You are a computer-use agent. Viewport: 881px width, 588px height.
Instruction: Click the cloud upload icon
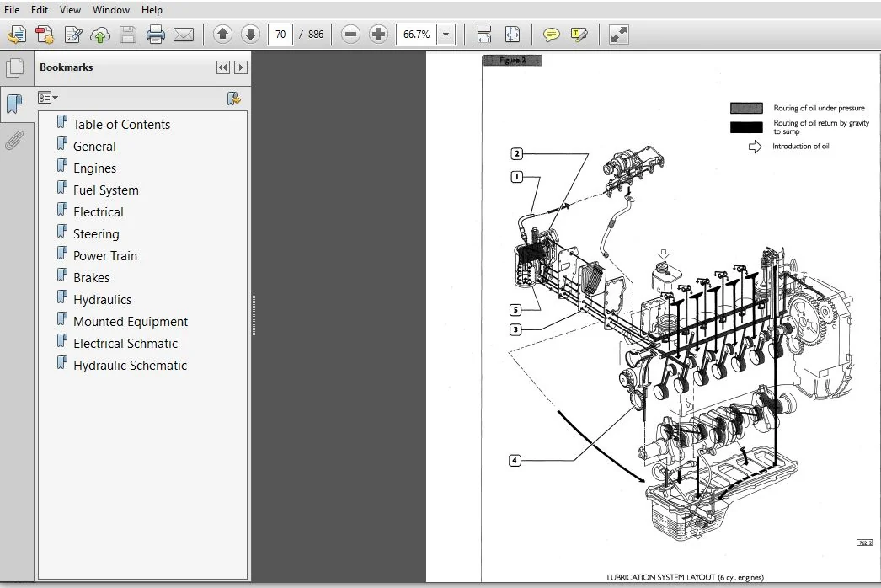[x=100, y=35]
